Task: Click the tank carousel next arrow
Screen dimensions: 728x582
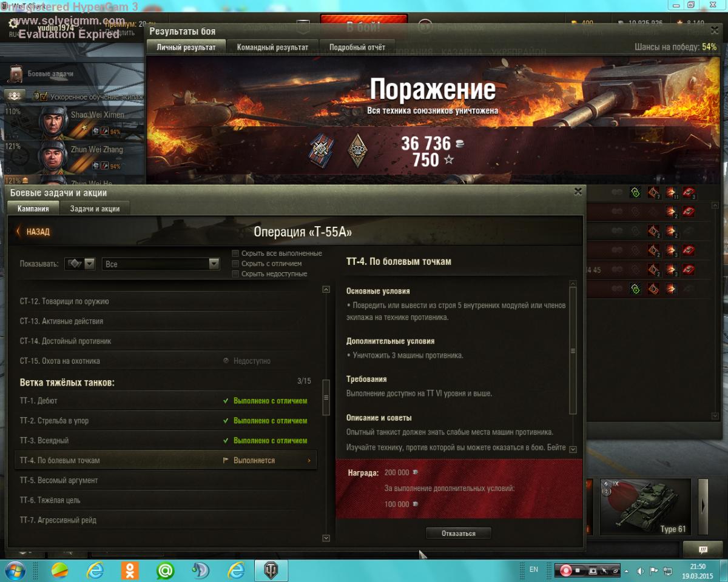Action: click(703, 506)
